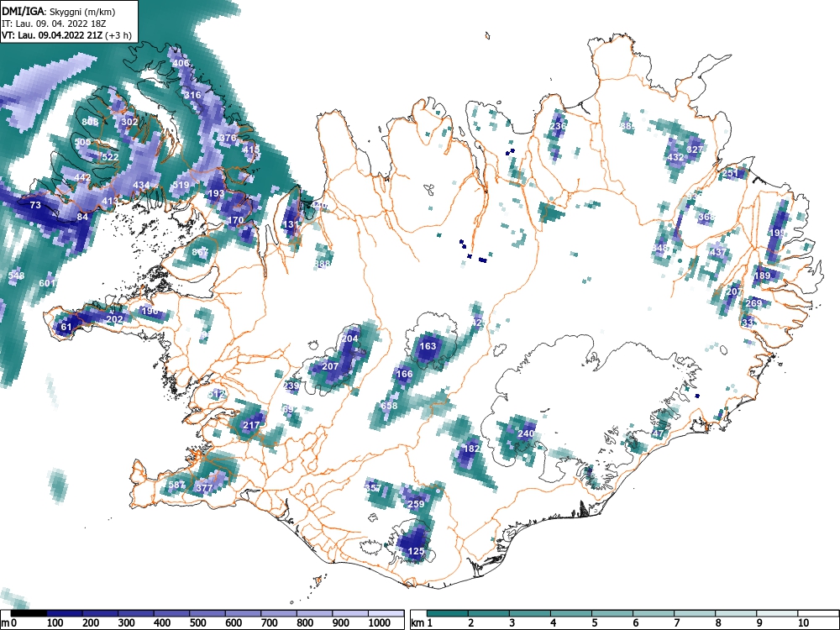The image size is (840, 630).
Task: Pick the legend swatch between 500 and 600 m
Action: [207, 613]
